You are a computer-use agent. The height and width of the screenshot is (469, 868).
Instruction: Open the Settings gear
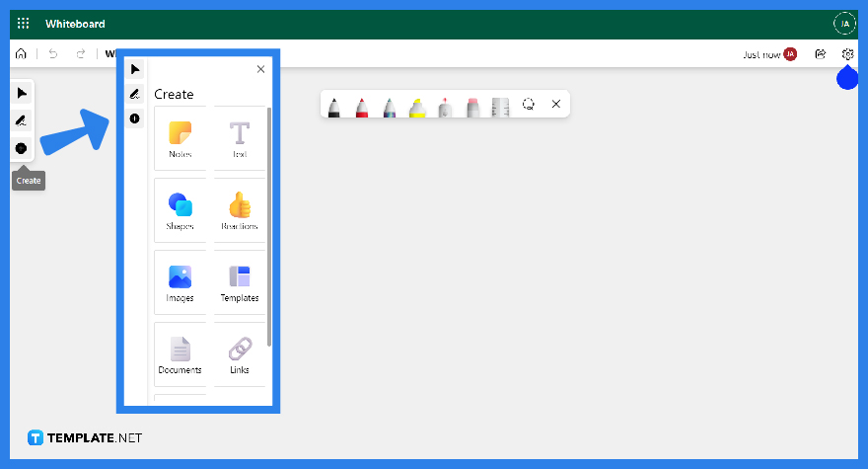847,53
